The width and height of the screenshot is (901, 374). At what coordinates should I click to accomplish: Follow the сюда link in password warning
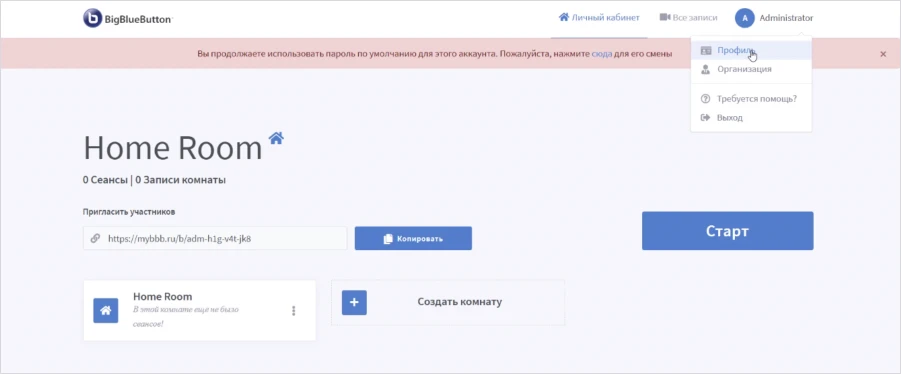click(602, 53)
